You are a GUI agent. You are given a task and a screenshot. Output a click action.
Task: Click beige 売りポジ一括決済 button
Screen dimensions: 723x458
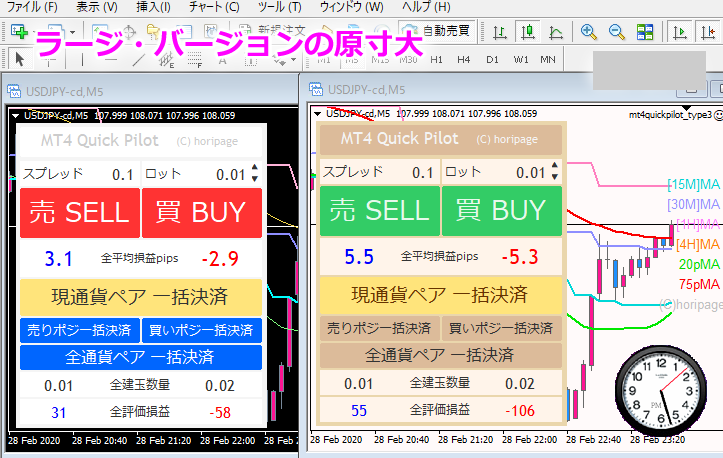pyautogui.click(x=380, y=328)
